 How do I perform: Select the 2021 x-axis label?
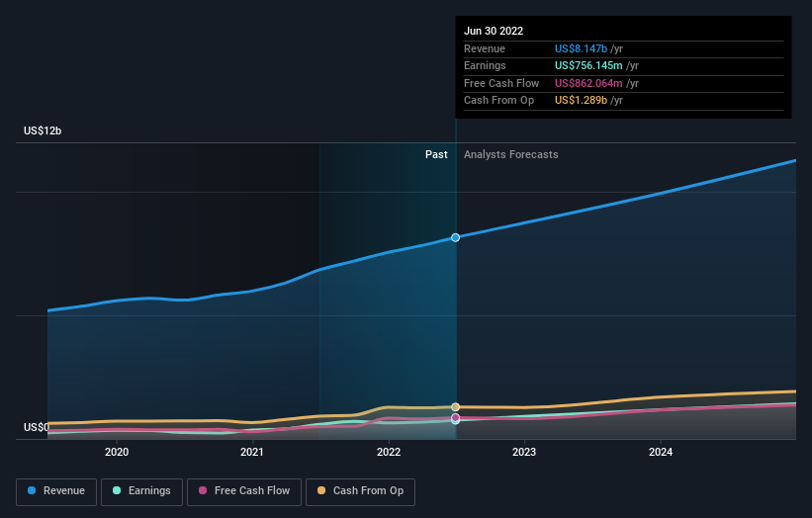click(x=252, y=452)
